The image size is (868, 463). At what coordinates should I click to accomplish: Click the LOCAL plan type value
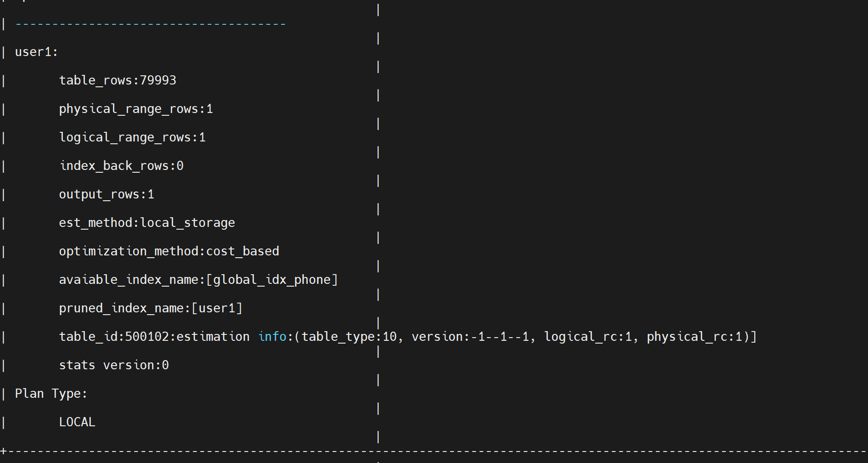pos(77,422)
